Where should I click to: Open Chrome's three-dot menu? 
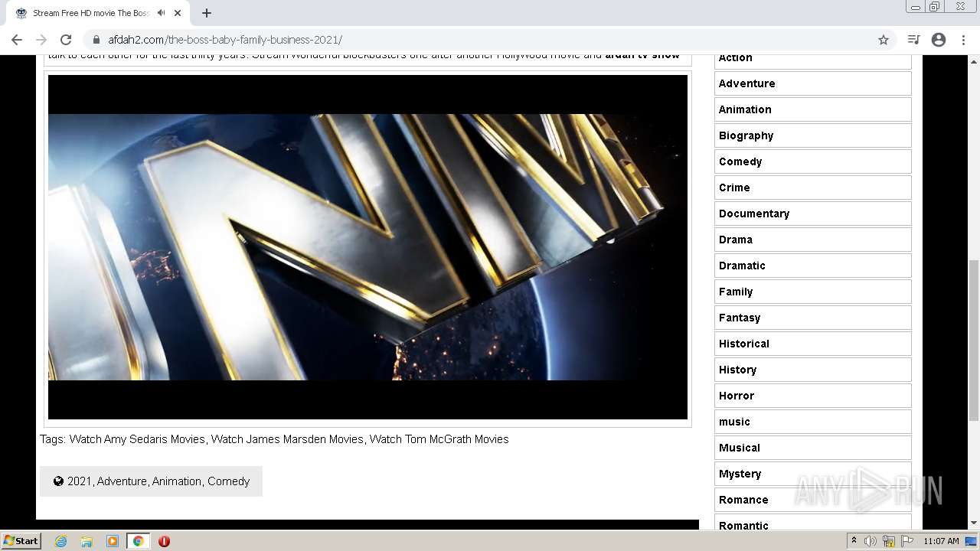point(963,40)
